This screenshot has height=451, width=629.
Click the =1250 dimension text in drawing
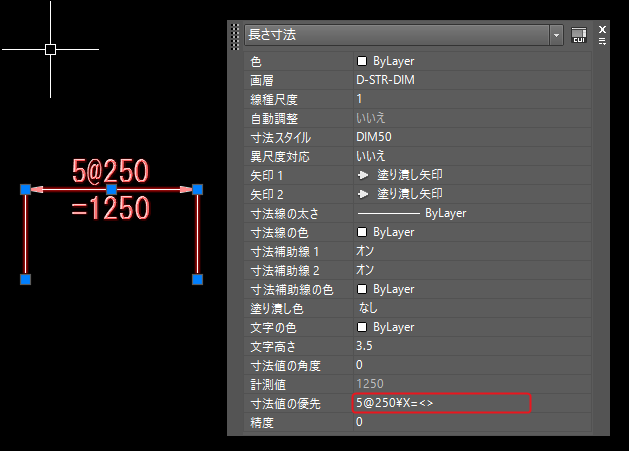(110, 208)
